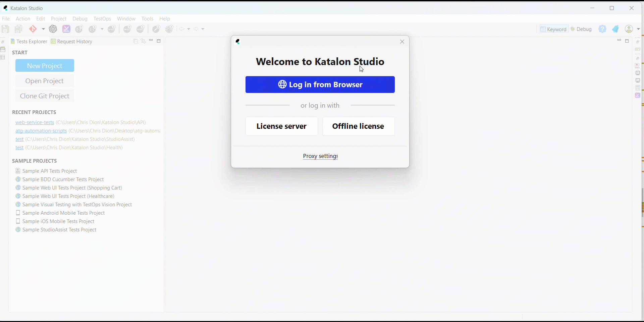This screenshot has width=644, height=322.
Task: Click the Katalon logo in the welcome dialog
Action: [x=238, y=42]
